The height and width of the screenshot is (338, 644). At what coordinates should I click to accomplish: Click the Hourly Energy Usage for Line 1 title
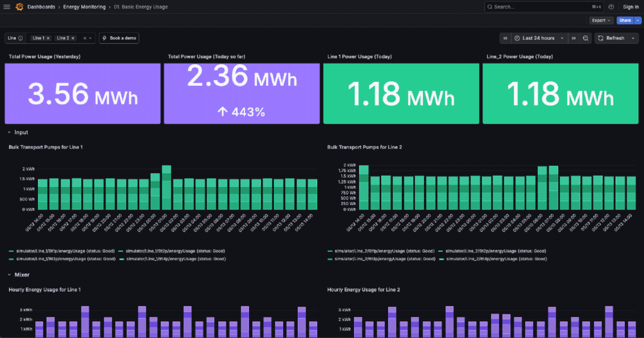pos(45,290)
